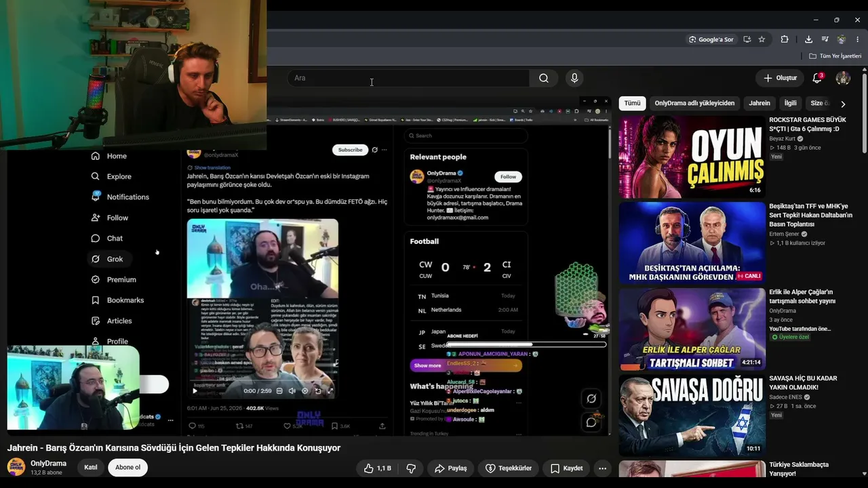This screenshot has width=868, height=488.
Task: Click the Teşekkürler thanks button
Action: pyautogui.click(x=509, y=468)
